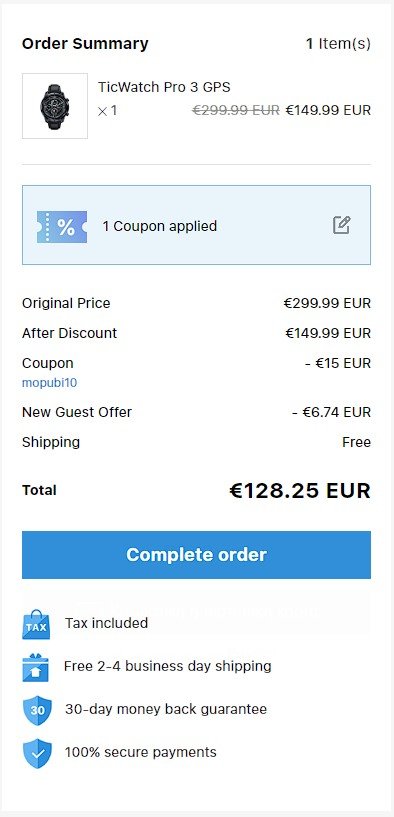This screenshot has height=817, width=394.
Task: Click the percent coupon ticket icon
Action: [62, 227]
